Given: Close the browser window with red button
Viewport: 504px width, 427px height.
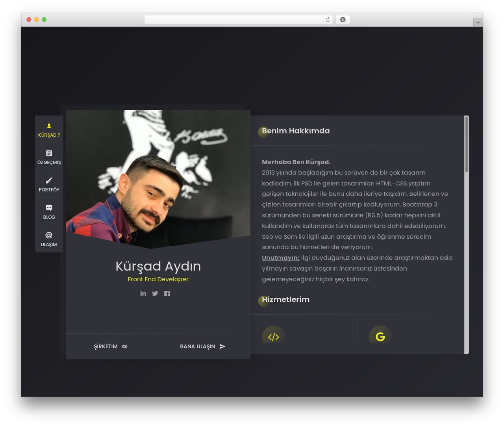Looking at the screenshot, I should pos(29,20).
